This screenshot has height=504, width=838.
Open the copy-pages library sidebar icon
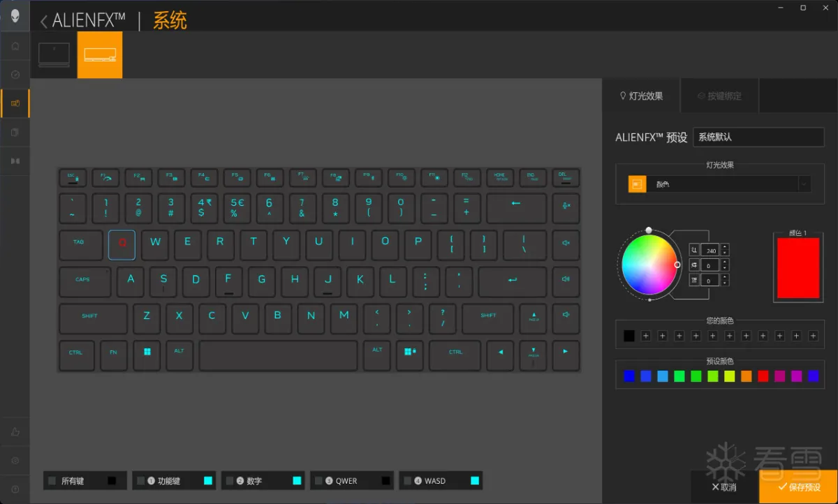coord(15,132)
